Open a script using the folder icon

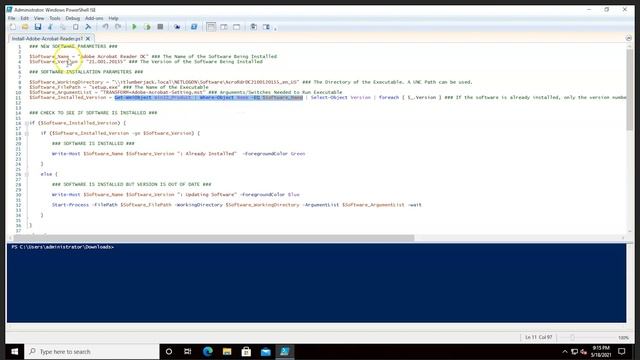pyautogui.click(x=25, y=27)
